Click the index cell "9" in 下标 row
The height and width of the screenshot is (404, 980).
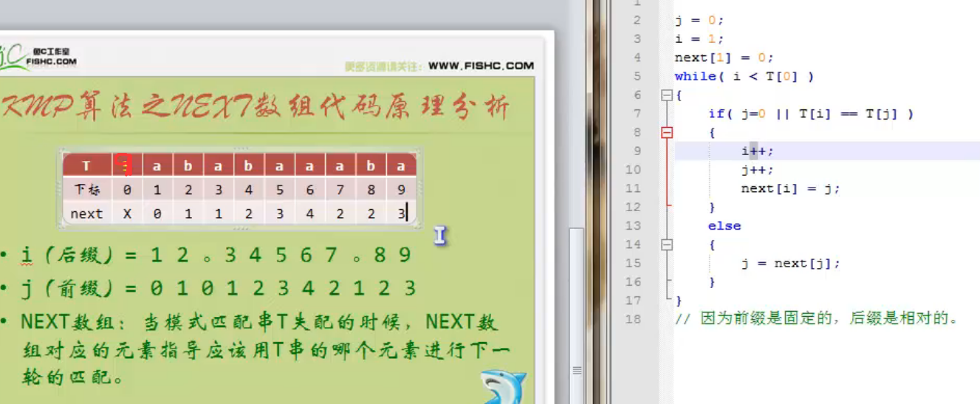pyautogui.click(x=401, y=190)
